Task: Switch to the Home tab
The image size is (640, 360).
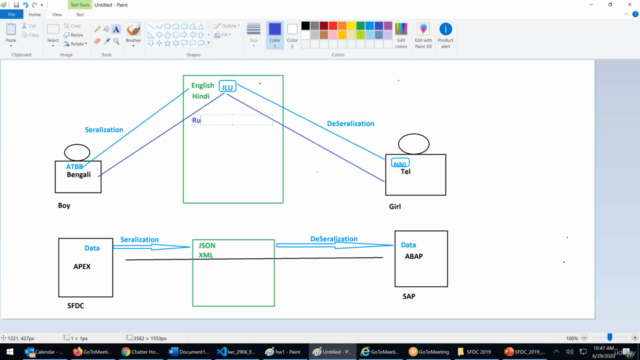Action: point(35,15)
